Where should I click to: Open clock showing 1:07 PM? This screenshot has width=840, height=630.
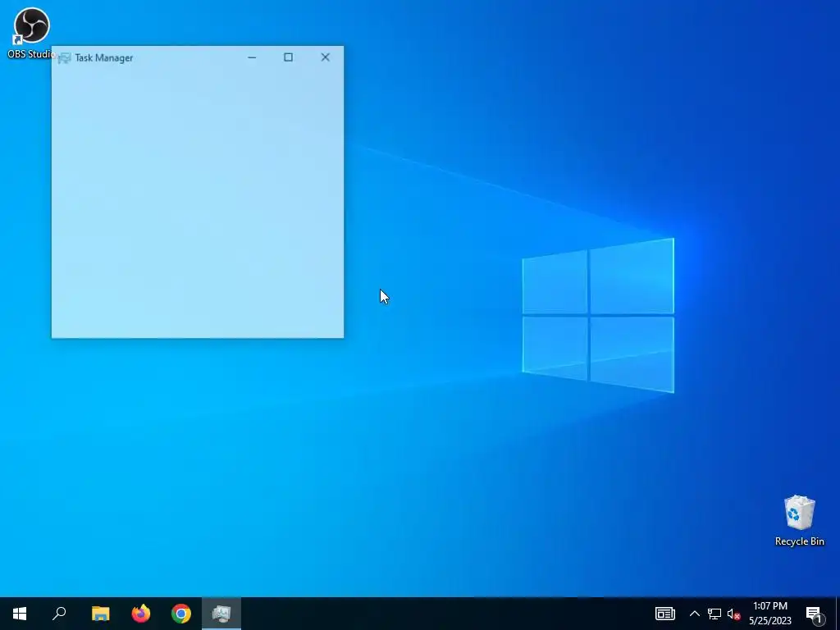click(769, 614)
